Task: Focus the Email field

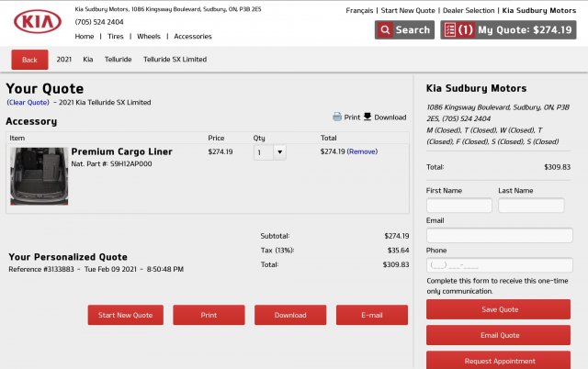Action: click(x=500, y=235)
